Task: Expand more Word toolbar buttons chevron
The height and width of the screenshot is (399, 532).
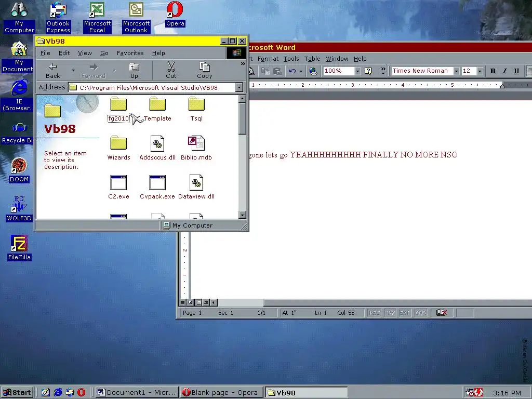Action: tap(383, 71)
